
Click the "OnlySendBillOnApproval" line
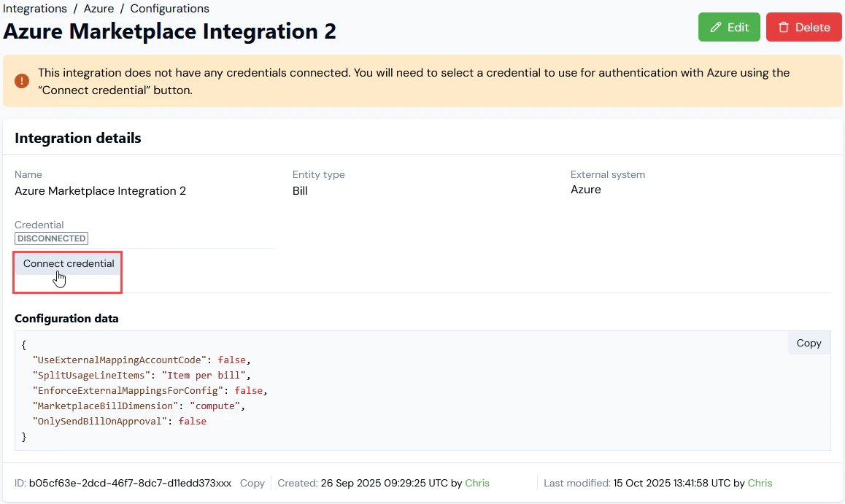pos(120,421)
